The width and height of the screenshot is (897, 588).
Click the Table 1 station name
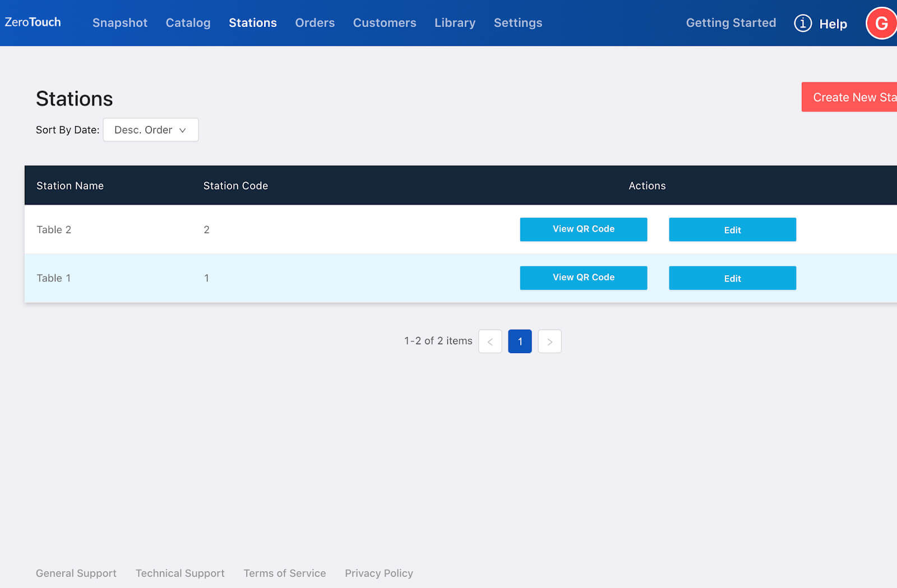coord(54,278)
